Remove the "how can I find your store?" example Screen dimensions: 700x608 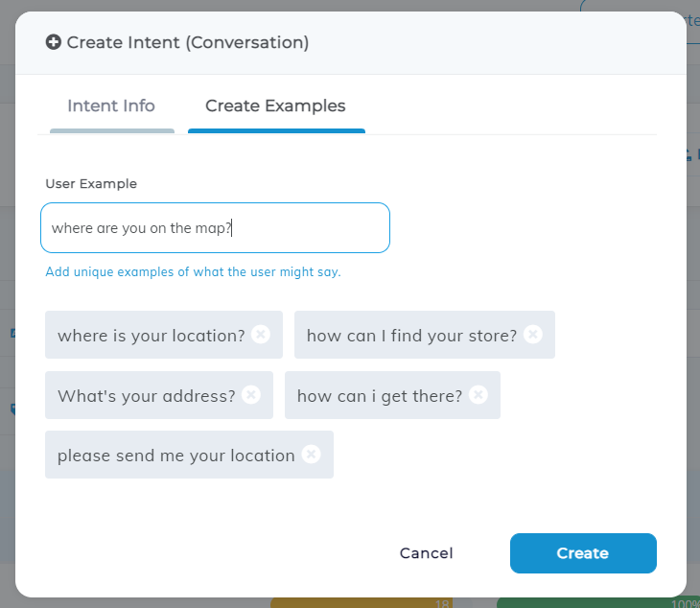coord(532,335)
